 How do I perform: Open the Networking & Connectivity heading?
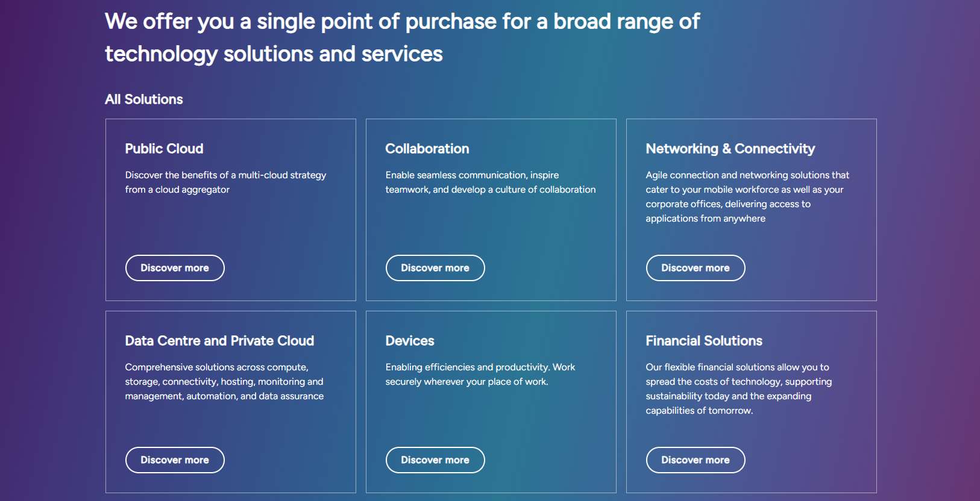[730, 149]
